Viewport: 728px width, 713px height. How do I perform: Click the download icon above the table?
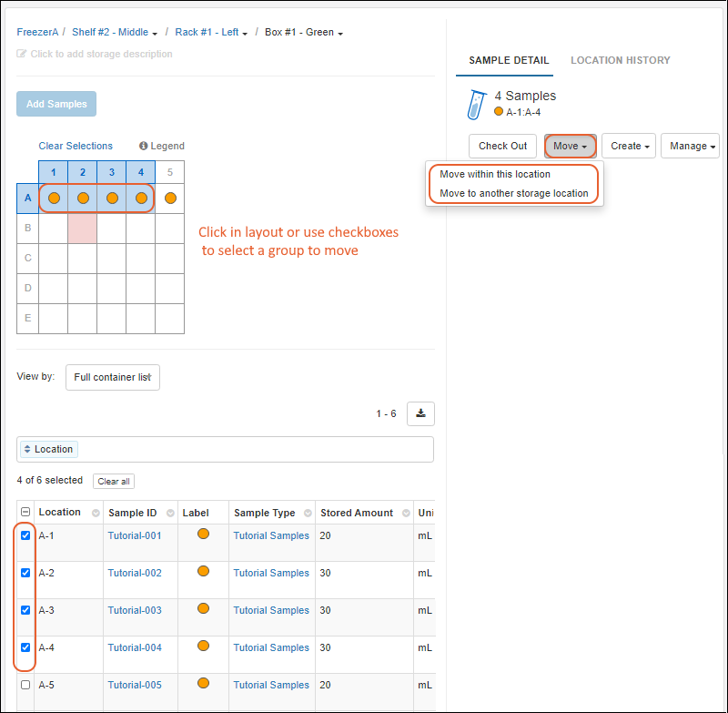coord(420,413)
